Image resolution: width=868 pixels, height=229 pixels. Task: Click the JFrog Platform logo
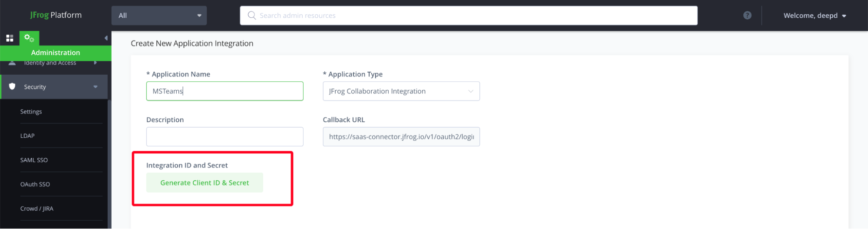pyautogui.click(x=56, y=15)
